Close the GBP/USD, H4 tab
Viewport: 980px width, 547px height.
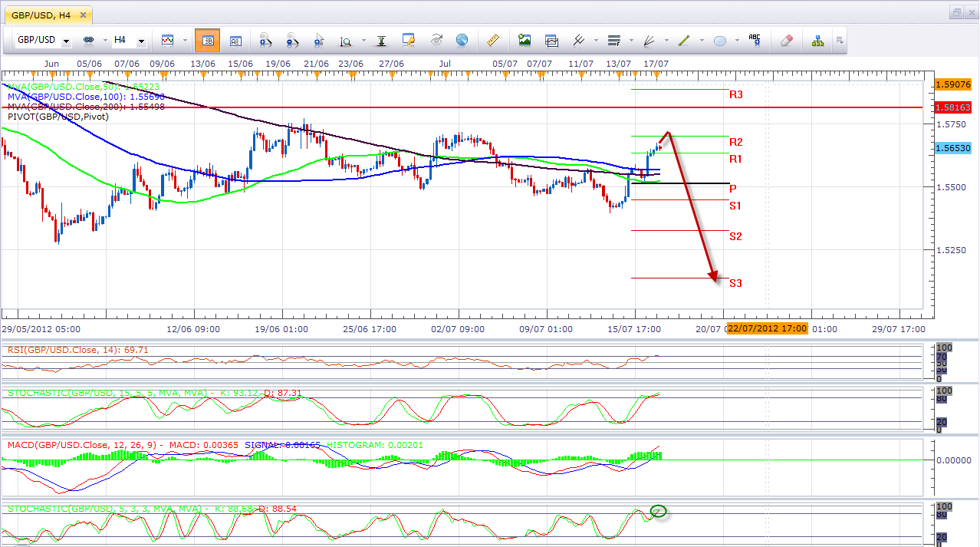(83, 15)
